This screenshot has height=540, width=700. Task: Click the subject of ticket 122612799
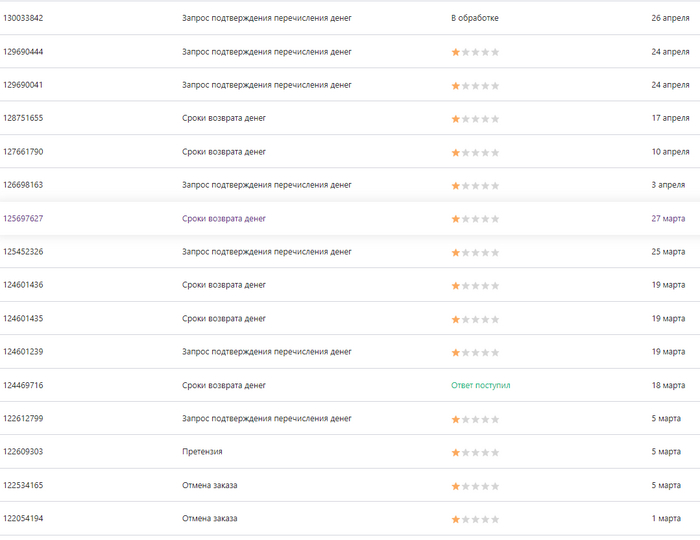pos(267,418)
